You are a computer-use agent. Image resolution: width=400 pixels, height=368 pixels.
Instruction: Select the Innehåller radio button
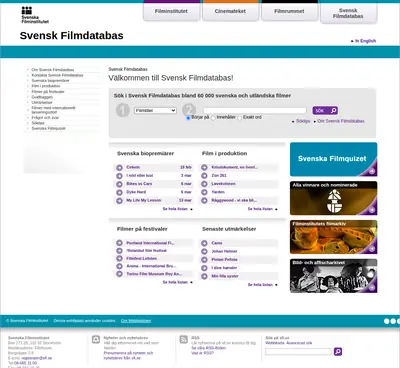point(213,118)
